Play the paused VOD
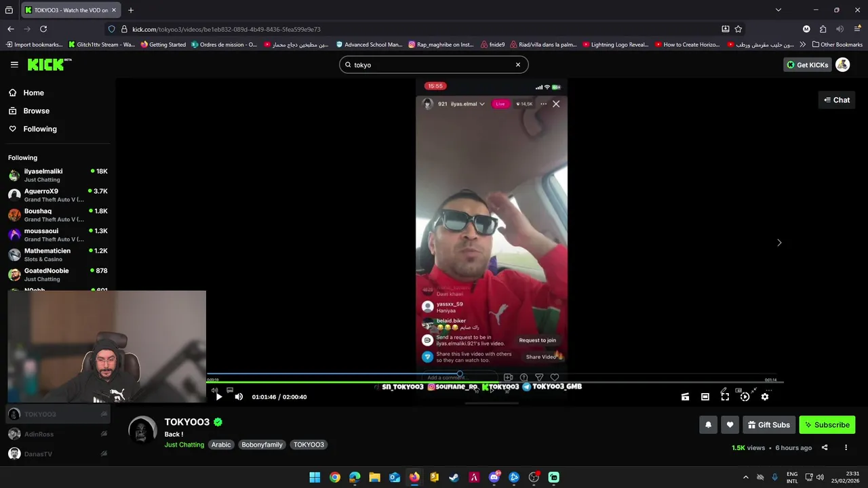 [x=219, y=397]
